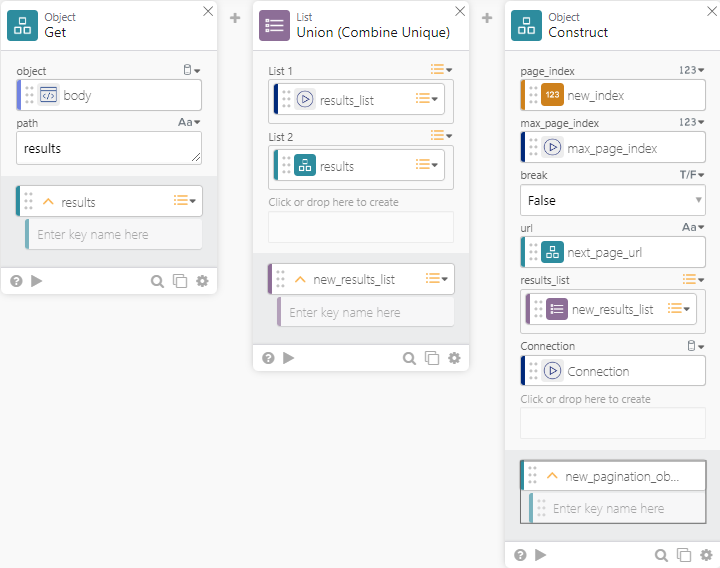Screen dimensions: 720x568
Task: Change type of page_index input dropdown
Action: tap(690, 71)
